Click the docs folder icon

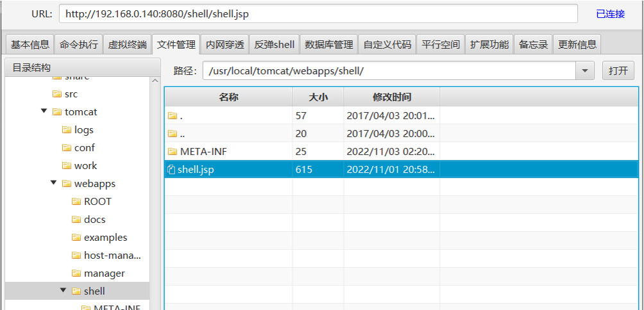coord(76,220)
